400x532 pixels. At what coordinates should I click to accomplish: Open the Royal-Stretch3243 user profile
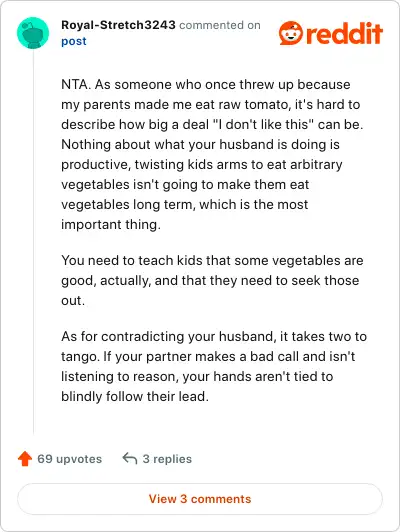click(118, 25)
